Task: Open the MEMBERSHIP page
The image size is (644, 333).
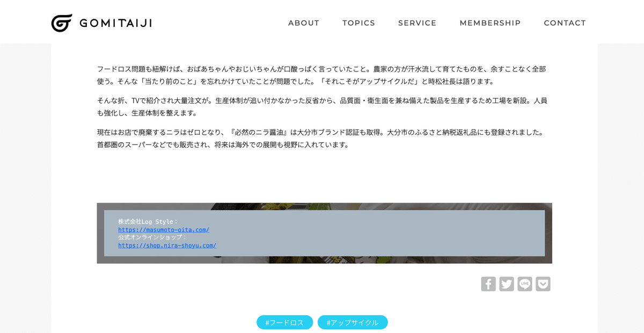Action: pos(490,23)
